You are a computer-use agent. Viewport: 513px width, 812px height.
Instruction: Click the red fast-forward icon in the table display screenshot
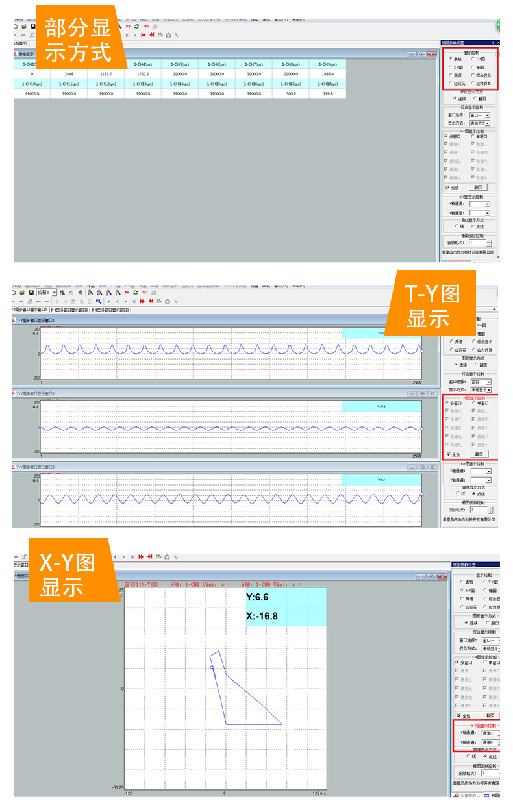(143, 35)
